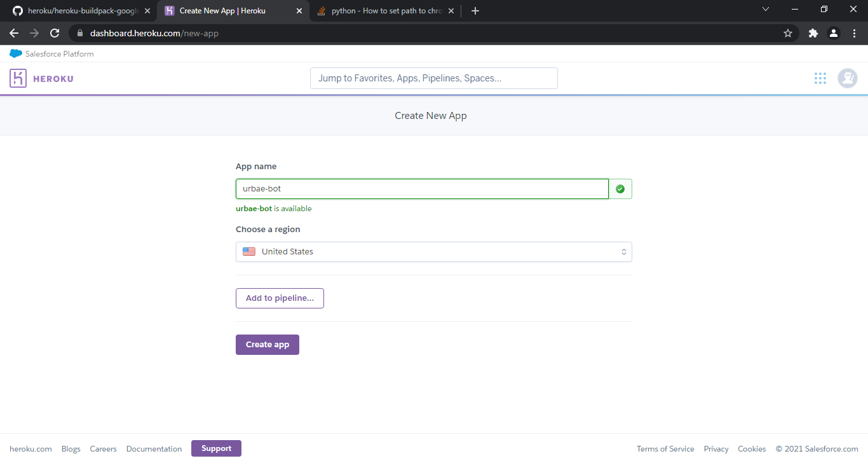Expand the United States region dropdown
This screenshot has height=463, width=868.
(x=433, y=252)
